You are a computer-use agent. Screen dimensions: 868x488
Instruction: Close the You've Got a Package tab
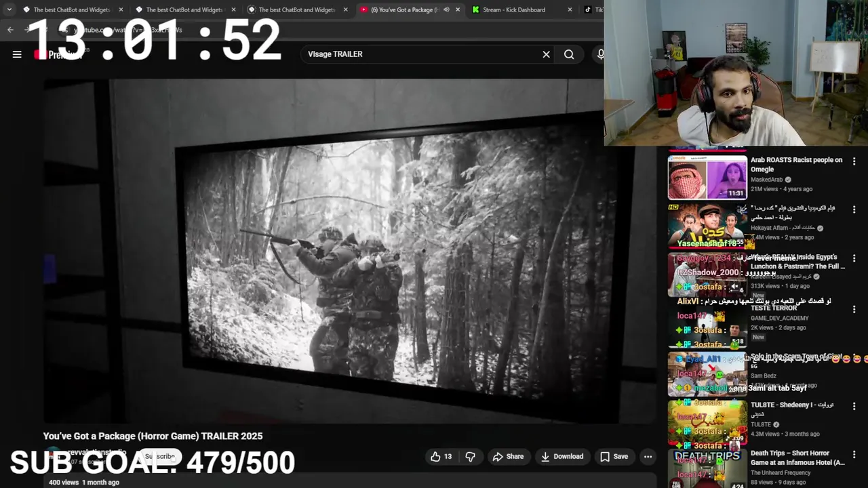457,9
